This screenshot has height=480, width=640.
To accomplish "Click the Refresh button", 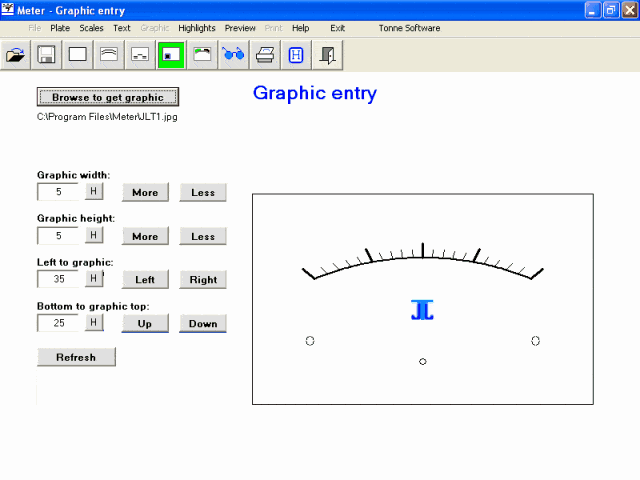I will [76, 357].
